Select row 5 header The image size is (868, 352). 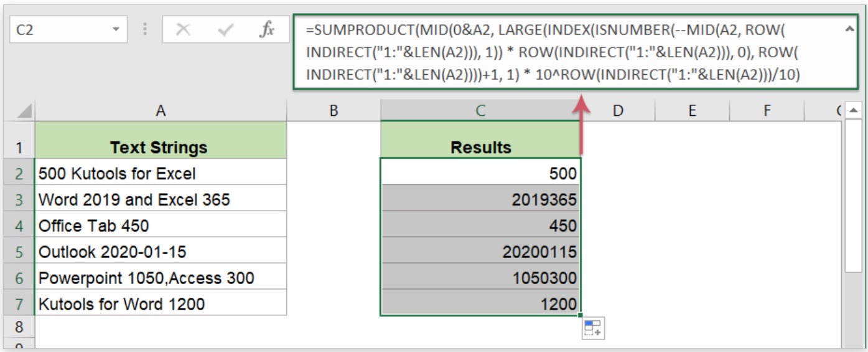19,250
